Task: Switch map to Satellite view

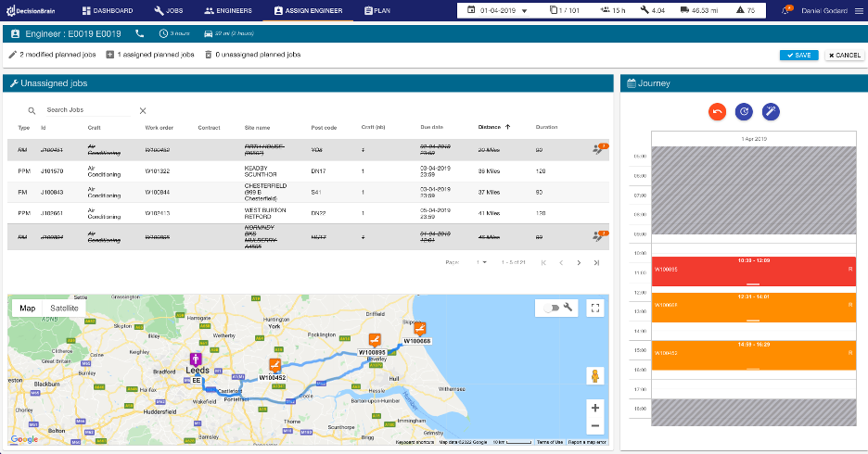Action: [x=64, y=308]
